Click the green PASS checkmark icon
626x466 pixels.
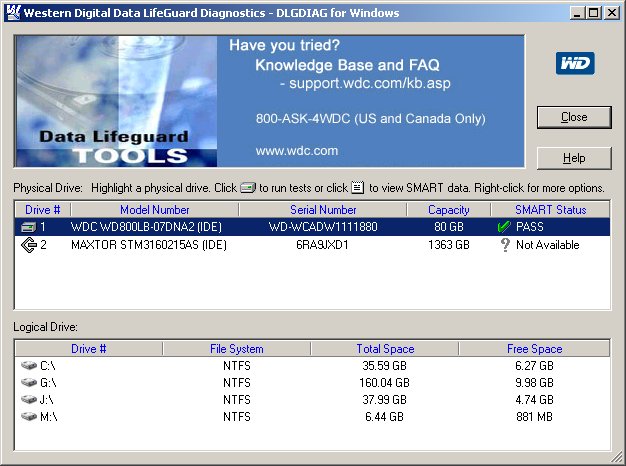[x=504, y=227]
